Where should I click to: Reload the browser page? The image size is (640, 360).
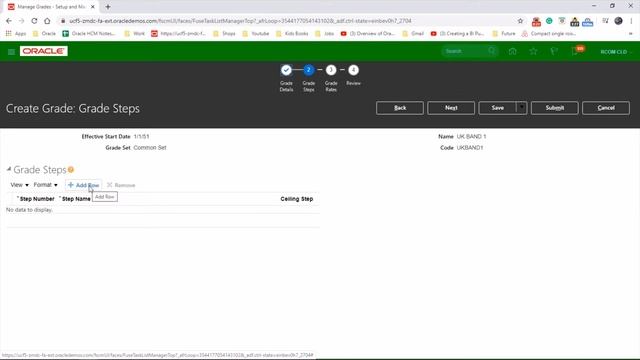34,21
